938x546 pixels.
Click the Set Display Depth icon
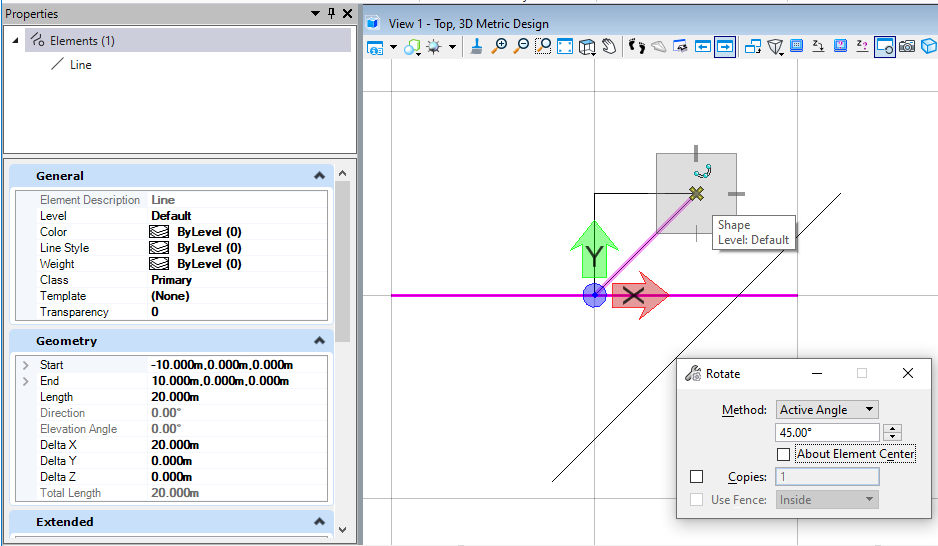coord(796,46)
